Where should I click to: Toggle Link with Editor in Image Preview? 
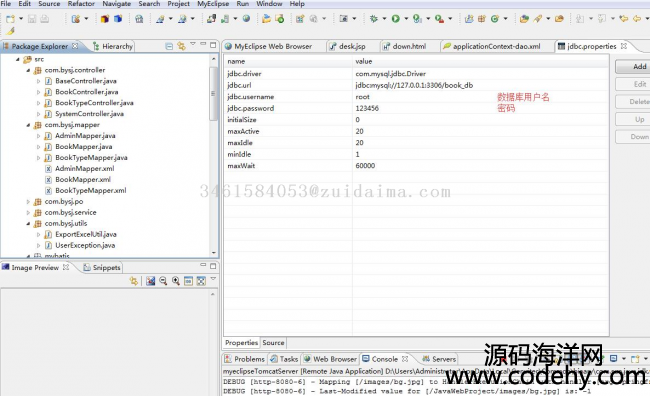[x=133, y=281]
